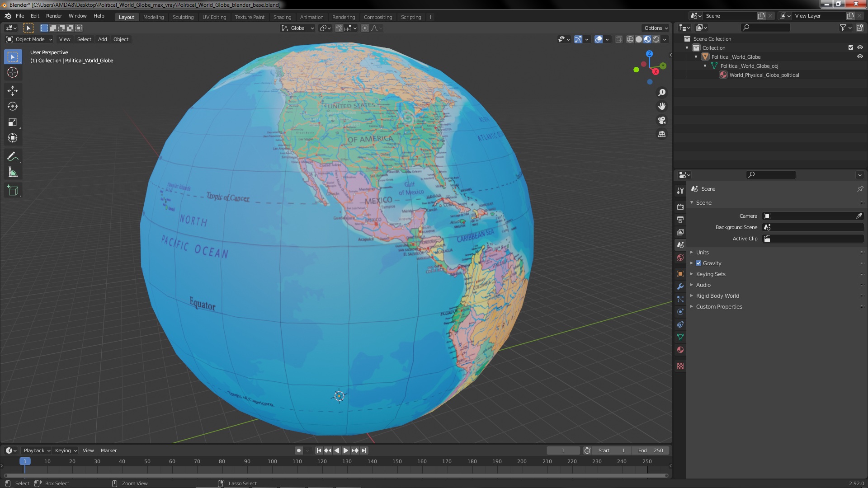Open the Render menu
This screenshot has width=868, height=488.
pyautogui.click(x=54, y=16)
